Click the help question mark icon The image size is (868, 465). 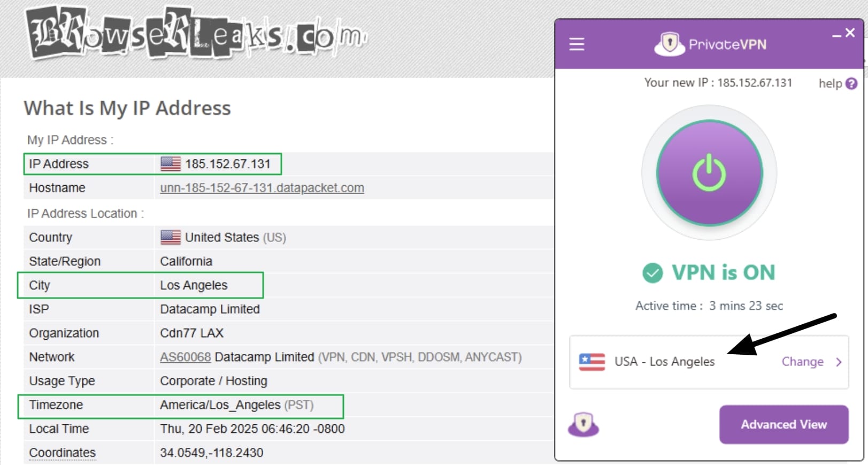click(x=851, y=83)
